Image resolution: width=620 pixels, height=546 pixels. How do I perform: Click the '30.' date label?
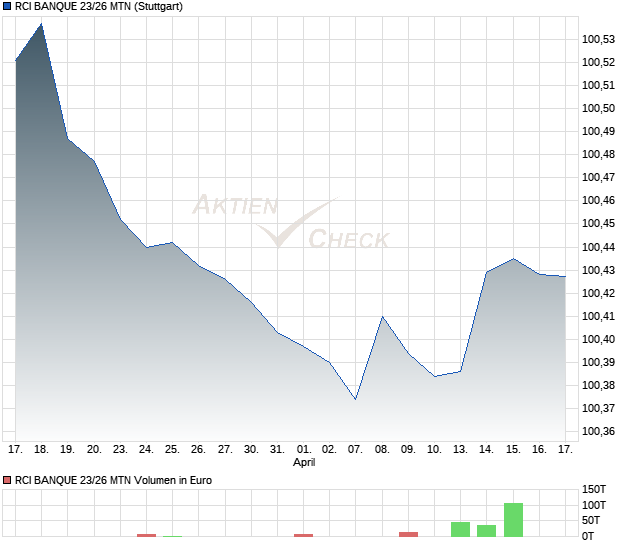pos(251,450)
